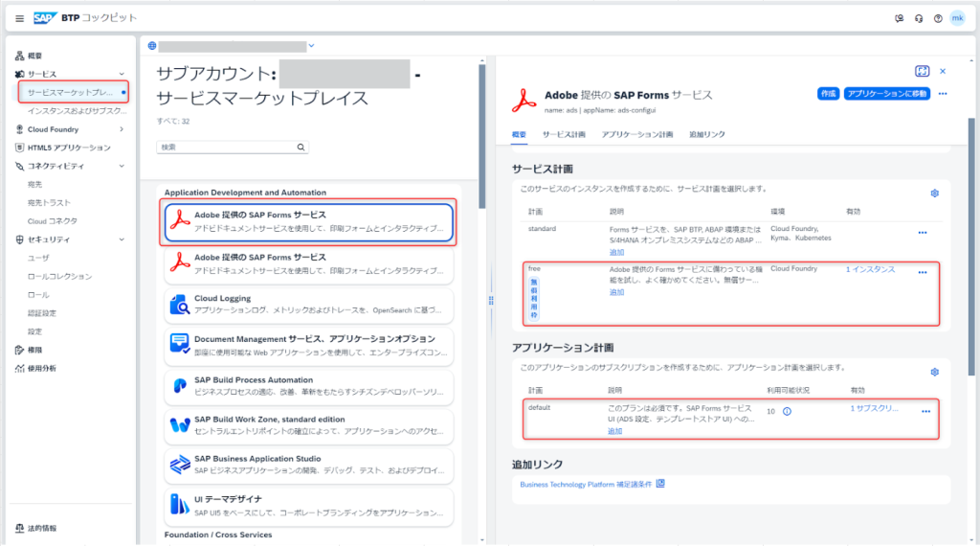
Task: Collapse the サービス section in sidebar
Action: pyautogui.click(x=121, y=74)
